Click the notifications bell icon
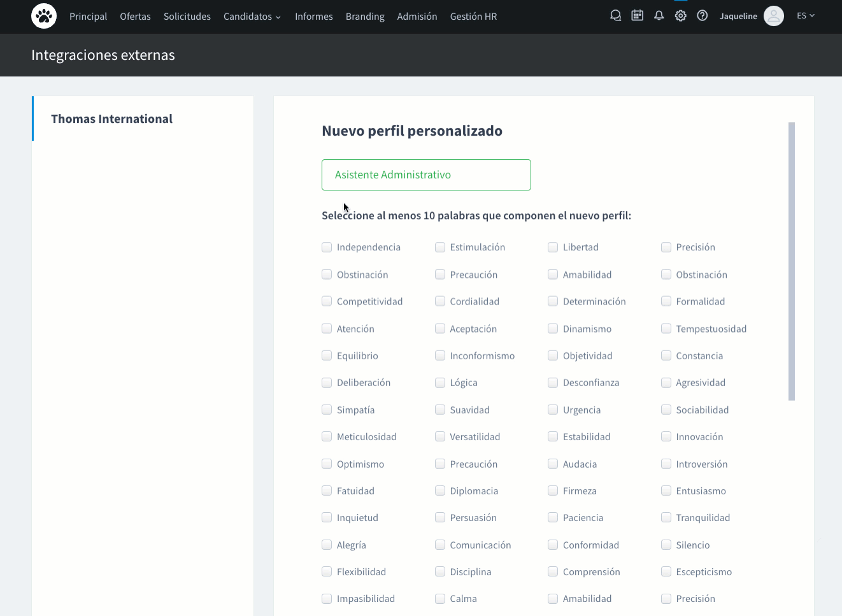 (x=659, y=15)
